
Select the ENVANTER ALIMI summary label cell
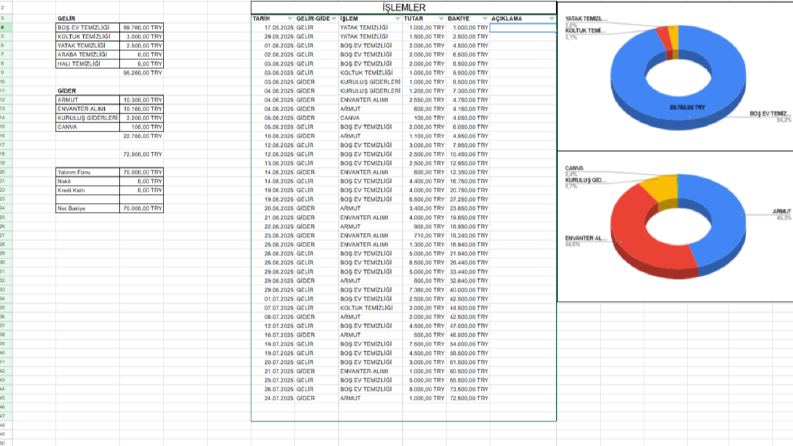(x=87, y=109)
